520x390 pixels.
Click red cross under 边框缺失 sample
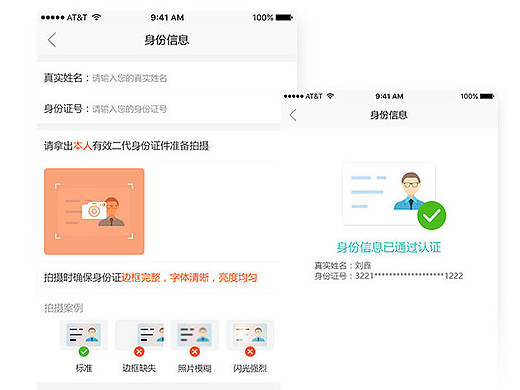pos(139,351)
